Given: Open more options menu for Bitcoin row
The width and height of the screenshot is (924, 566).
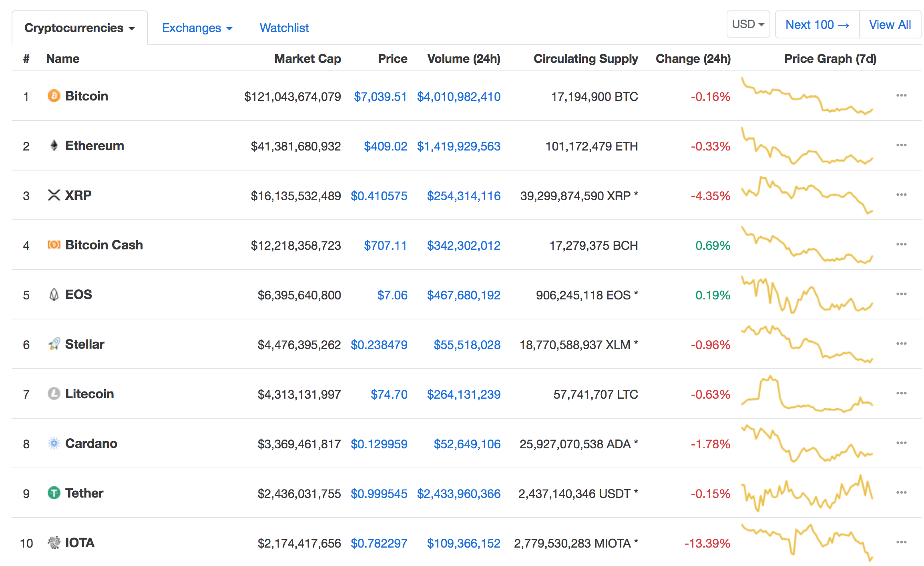Looking at the screenshot, I should [901, 95].
